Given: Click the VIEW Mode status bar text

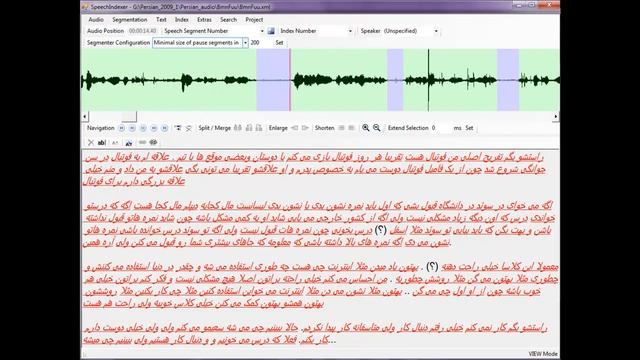Looking at the screenshot, I should [542, 354].
